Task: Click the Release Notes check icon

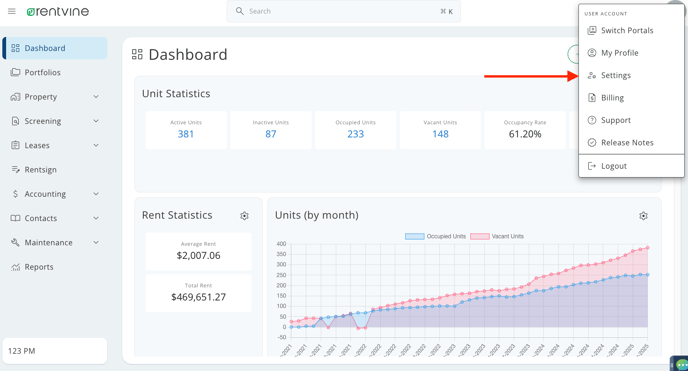Action: tap(592, 143)
